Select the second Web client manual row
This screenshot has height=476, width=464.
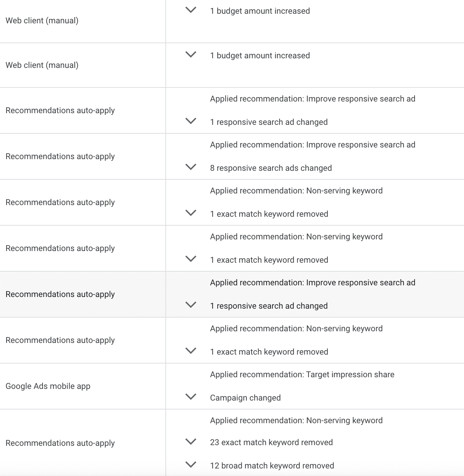(x=41, y=65)
